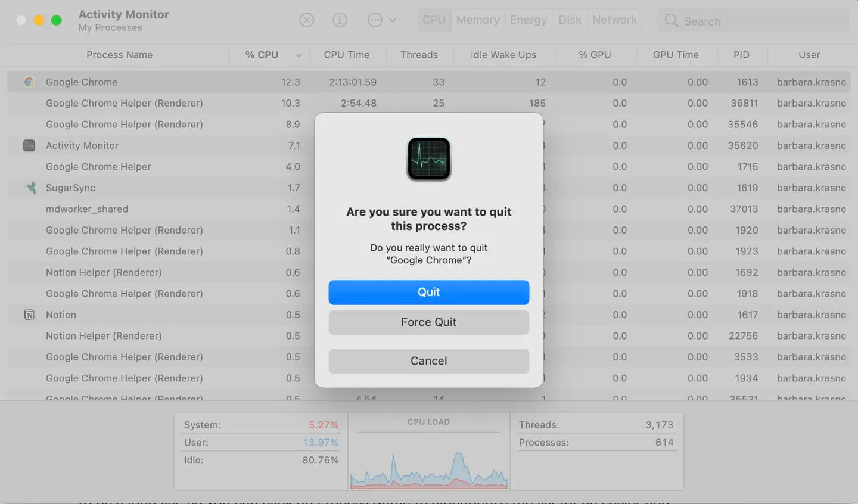Click the stop process X icon
This screenshot has width=858, height=504.
pos(306,20)
